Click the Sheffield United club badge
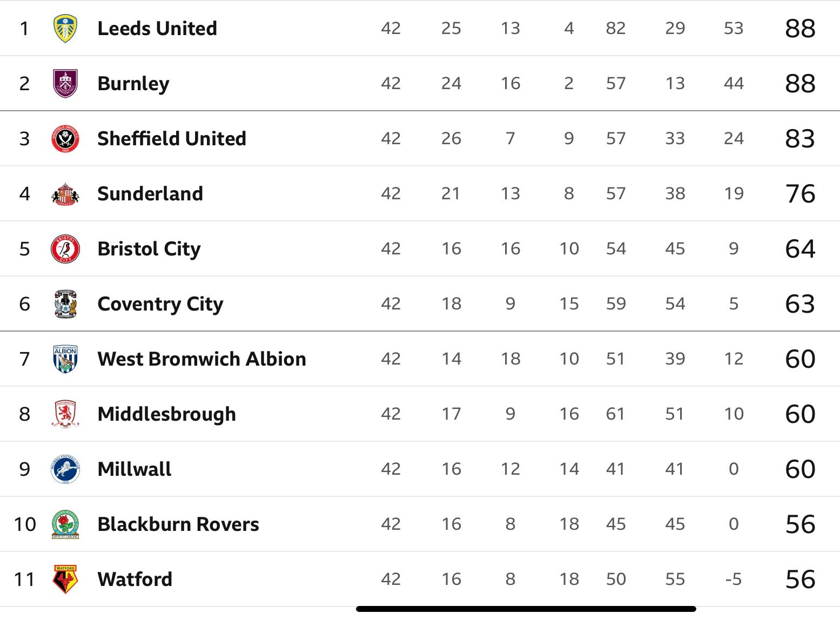This screenshot has width=840, height=620. (65, 139)
